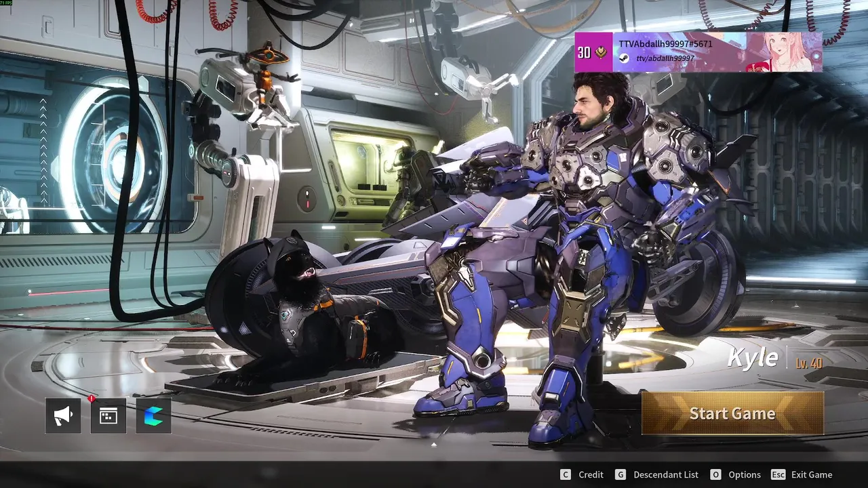Click the Steam platform icon on the player card
The width and height of the screenshot is (868, 488).
(624, 59)
